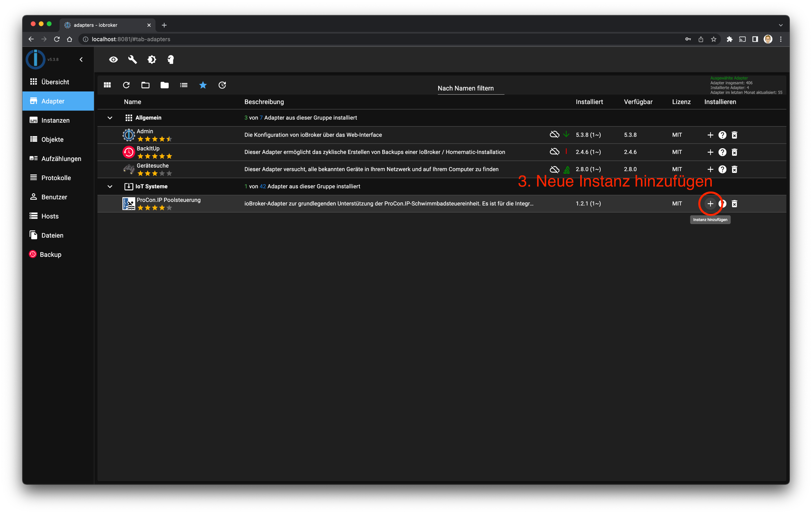
Task: Open expert mode head icon
Action: pyautogui.click(x=171, y=60)
